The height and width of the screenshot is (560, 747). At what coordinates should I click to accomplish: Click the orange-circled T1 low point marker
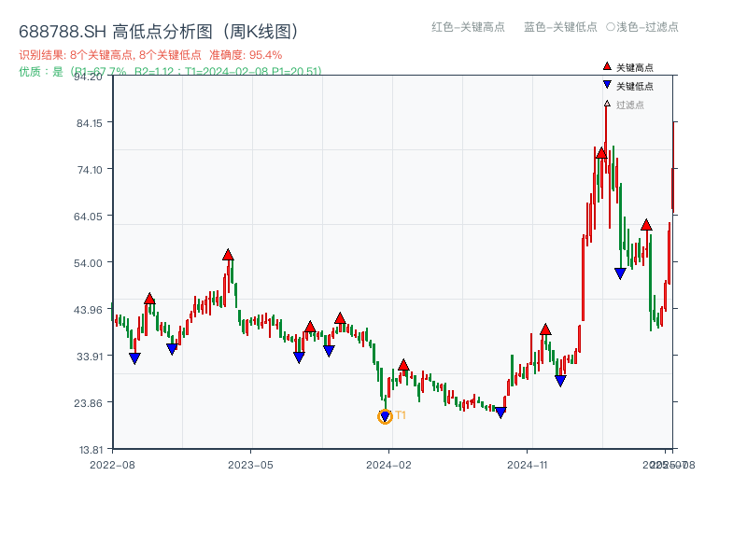tap(385, 416)
